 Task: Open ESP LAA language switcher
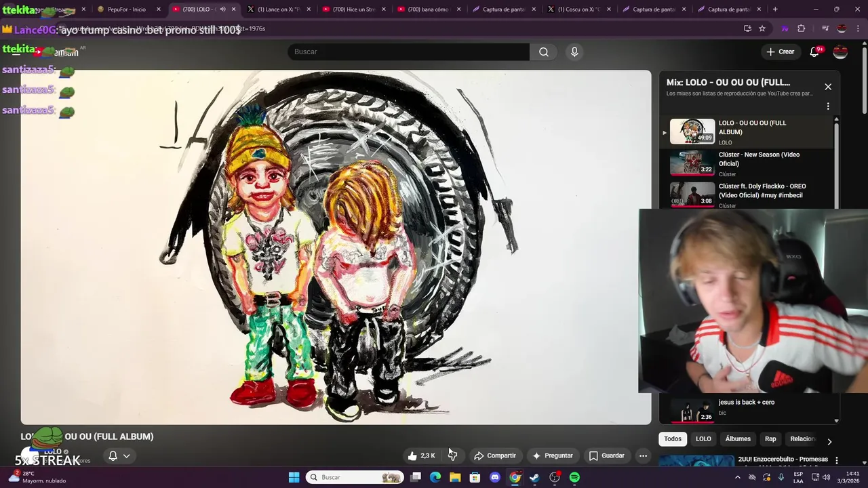(798, 477)
